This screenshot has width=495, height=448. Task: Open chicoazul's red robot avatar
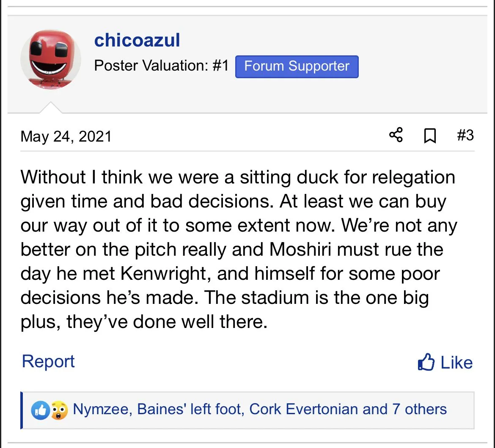coord(50,59)
